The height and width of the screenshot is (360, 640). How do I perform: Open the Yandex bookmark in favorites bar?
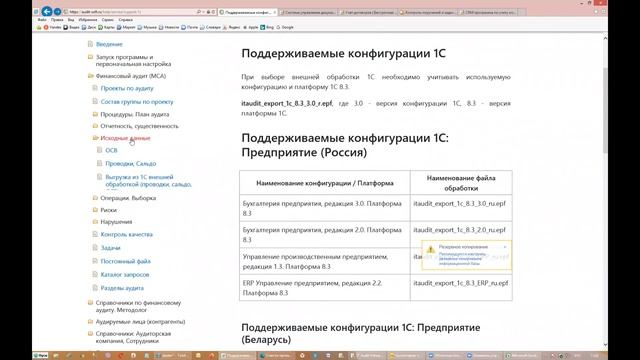coord(52,27)
